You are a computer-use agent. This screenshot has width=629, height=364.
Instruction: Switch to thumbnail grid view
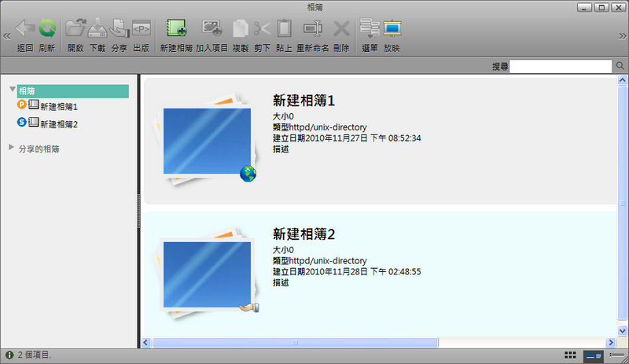[571, 356]
